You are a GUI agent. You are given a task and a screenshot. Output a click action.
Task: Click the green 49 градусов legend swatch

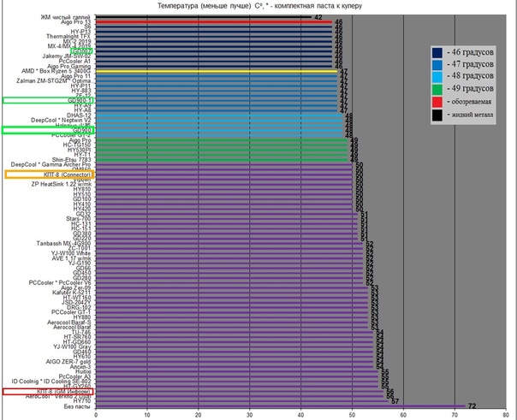click(437, 90)
